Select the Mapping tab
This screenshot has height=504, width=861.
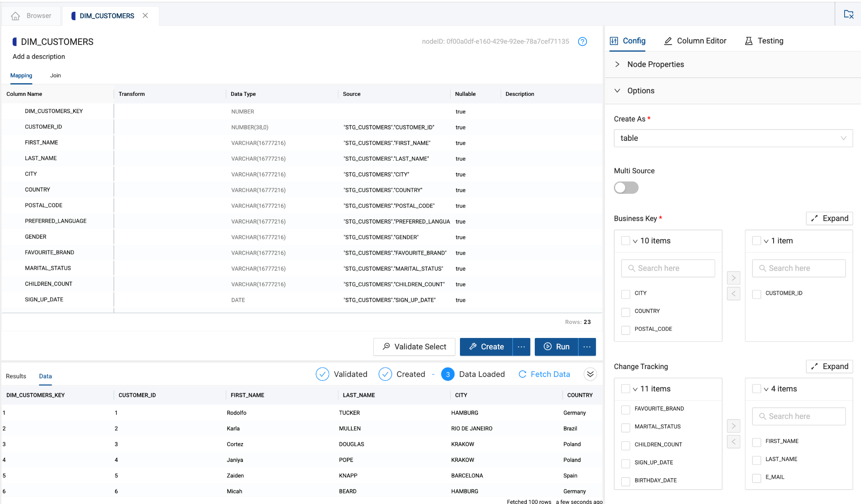tap(21, 75)
